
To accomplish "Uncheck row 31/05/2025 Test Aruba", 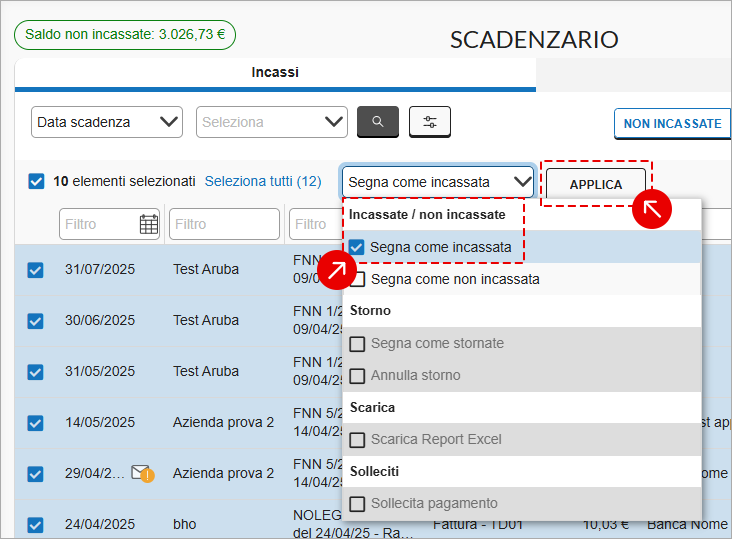I will click(x=35, y=372).
